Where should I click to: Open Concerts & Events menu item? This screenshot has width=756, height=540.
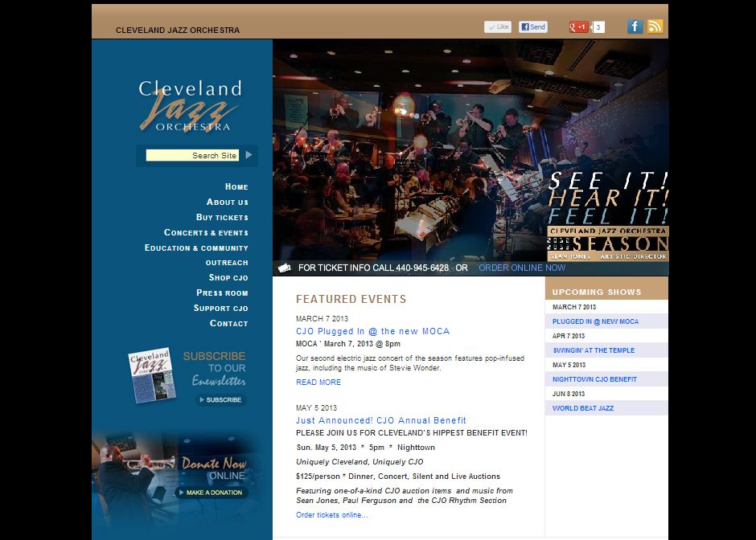206,233
